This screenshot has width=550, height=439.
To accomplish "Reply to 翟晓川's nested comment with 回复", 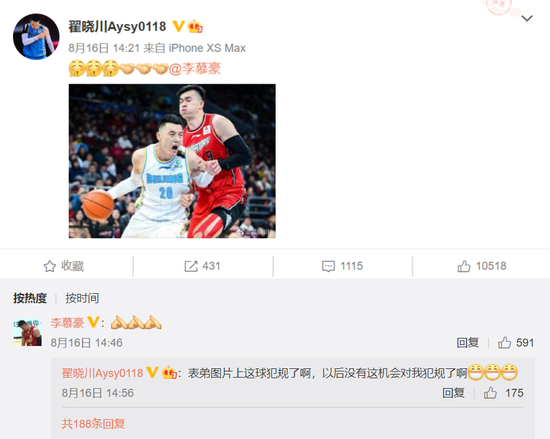I will point(454,393).
